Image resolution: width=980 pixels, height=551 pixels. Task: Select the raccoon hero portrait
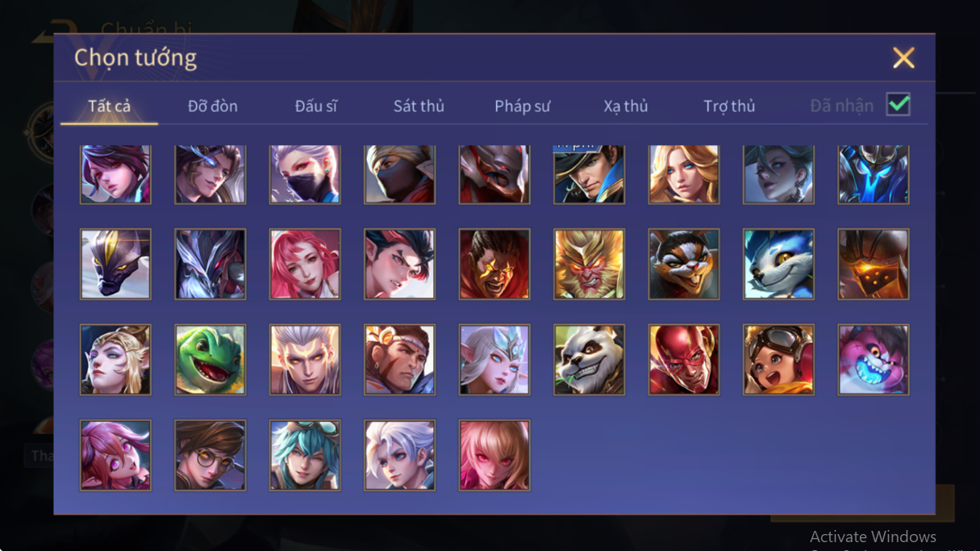click(684, 264)
